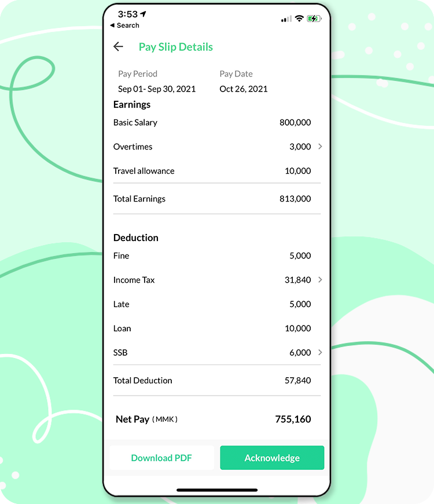Viewport: 434px width, 504px height.
Task: Select the Basic Salary amount 800,000
Action: 295,122
